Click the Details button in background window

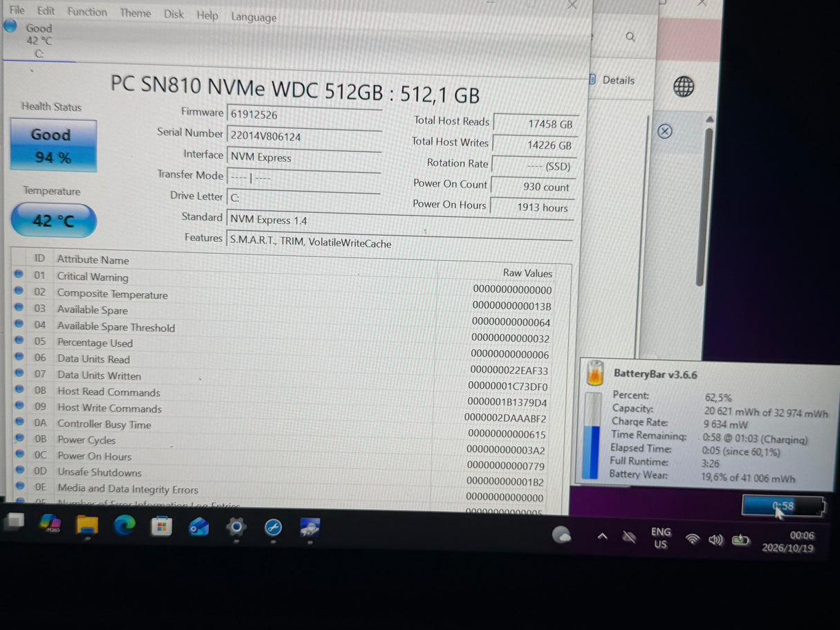point(612,80)
